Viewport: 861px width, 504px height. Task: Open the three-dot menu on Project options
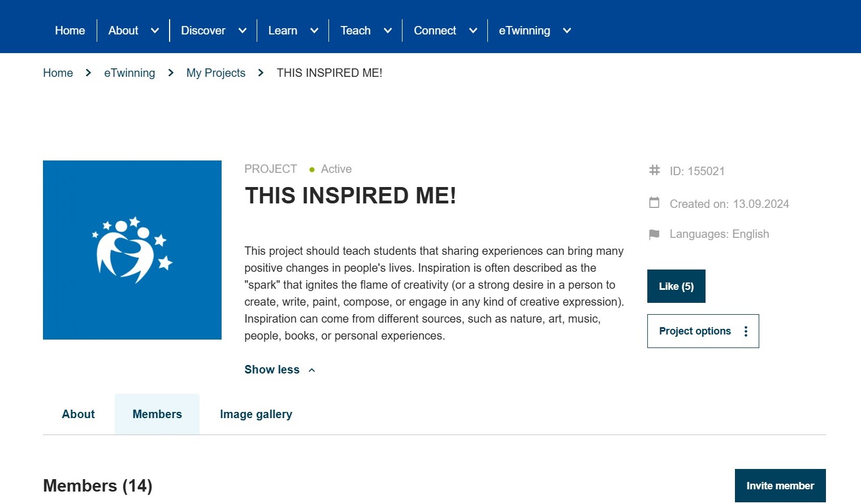746,331
